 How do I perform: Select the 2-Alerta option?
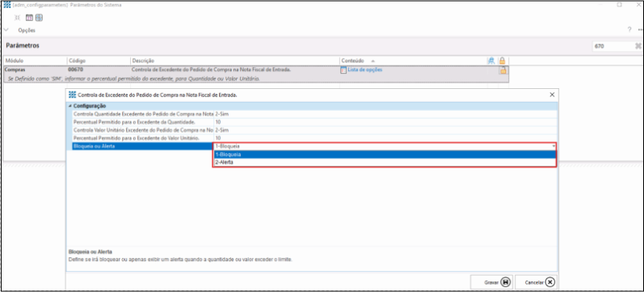click(385, 162)
